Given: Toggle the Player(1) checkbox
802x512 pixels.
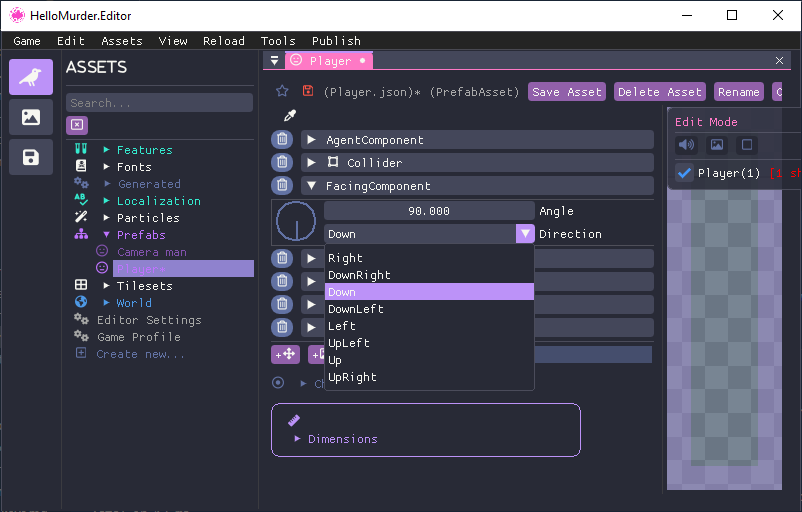Looking at the screenshot, I should tap(685, 173).
